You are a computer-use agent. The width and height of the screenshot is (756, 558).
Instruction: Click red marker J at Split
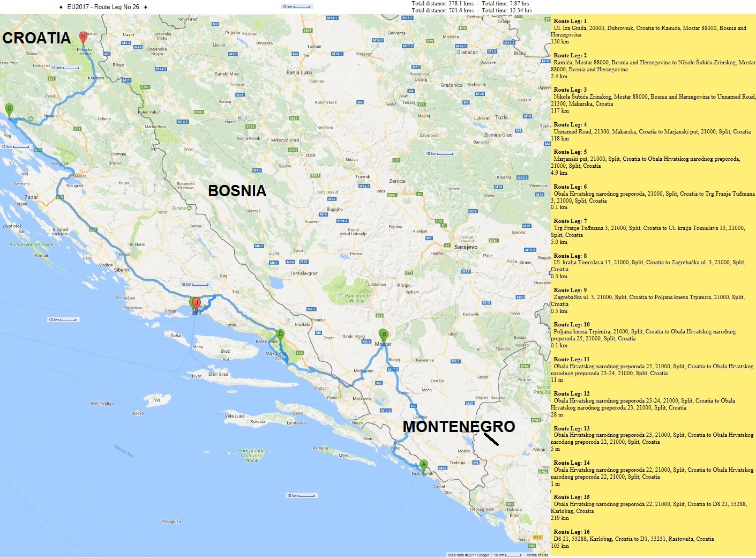click(x=197, y=304)
